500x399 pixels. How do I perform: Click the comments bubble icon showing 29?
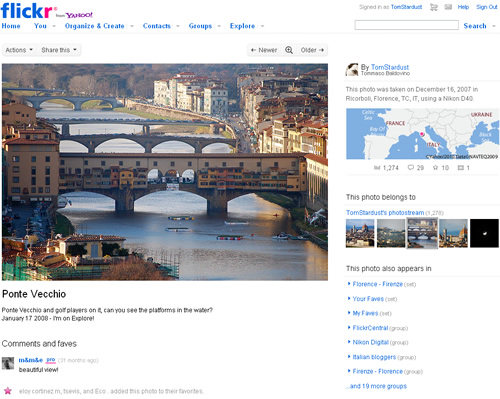pos(411,167)
